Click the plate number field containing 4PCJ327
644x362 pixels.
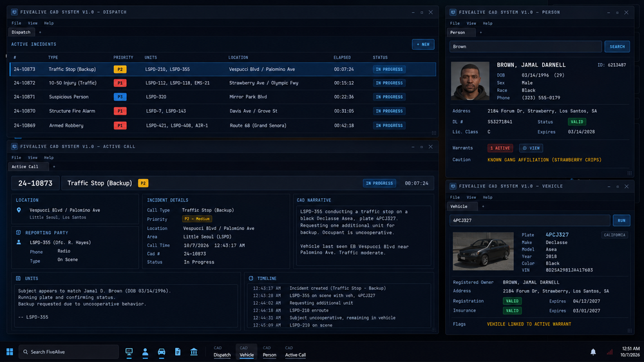point(530,221)
